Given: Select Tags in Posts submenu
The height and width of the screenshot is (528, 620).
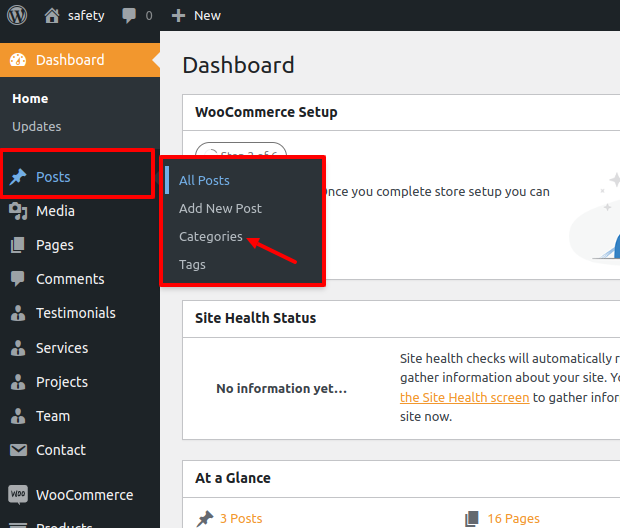Looking at the screenshot, I should 192,265.
